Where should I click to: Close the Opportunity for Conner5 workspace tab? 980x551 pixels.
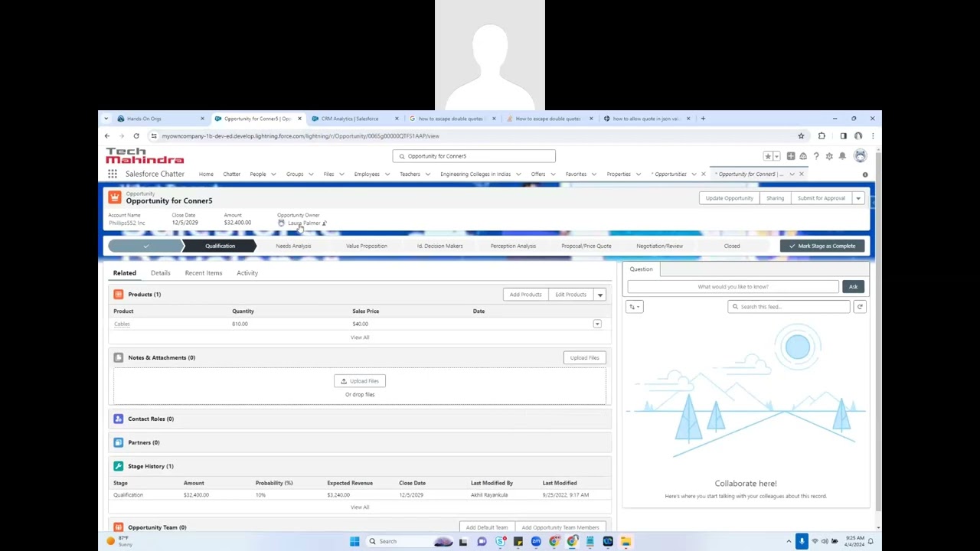coord(802,174)
